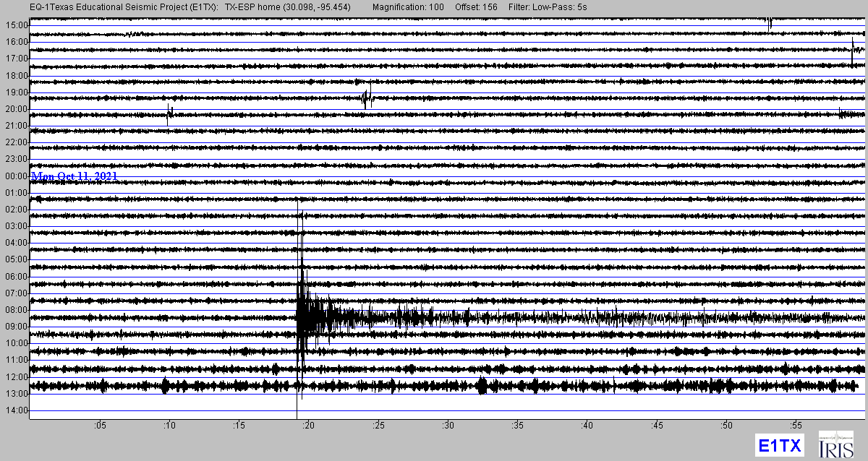The height and width of the screenshot is (461, 868).
Task: Select the 01:00 hour label
Action: click(16, 193)
